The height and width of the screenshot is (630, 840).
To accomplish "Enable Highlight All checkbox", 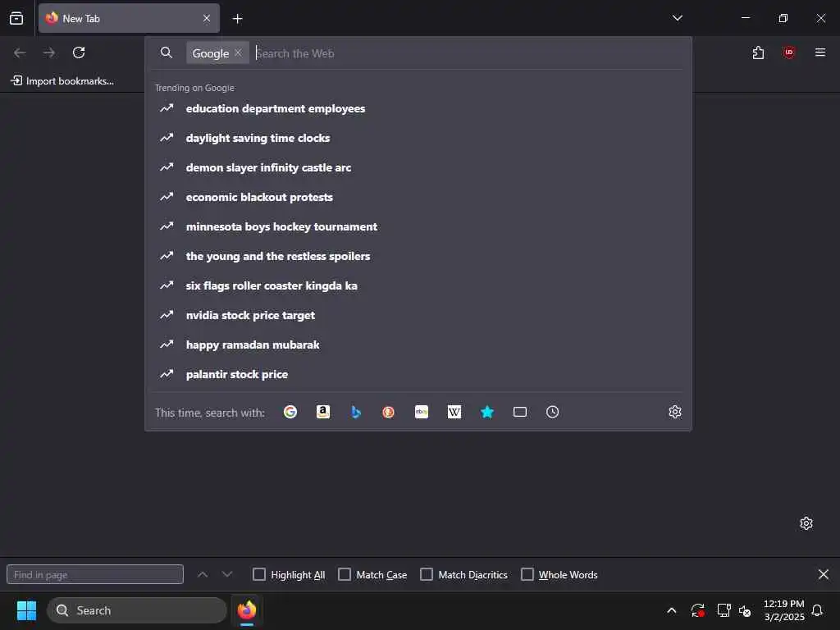I will click(258, 574).
